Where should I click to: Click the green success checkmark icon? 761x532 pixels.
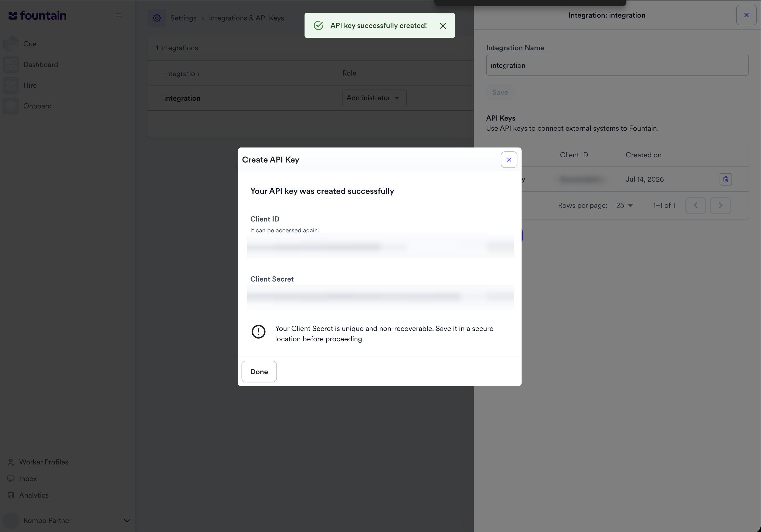pos(319,26)
